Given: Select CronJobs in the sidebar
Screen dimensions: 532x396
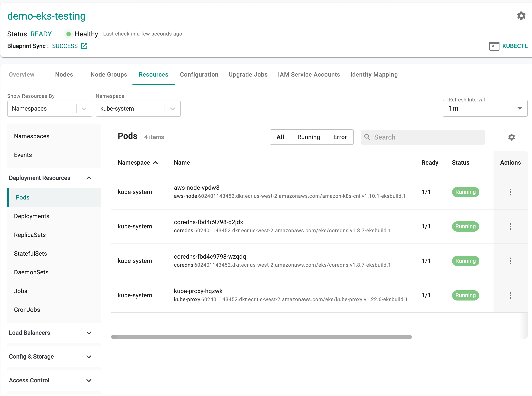Looking at the screenshot, I should point(54,310).
